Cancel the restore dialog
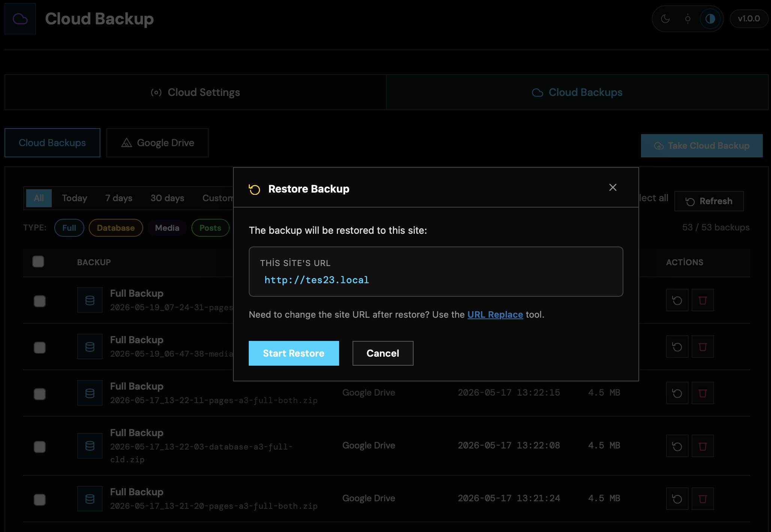 [x=383, y=353]
